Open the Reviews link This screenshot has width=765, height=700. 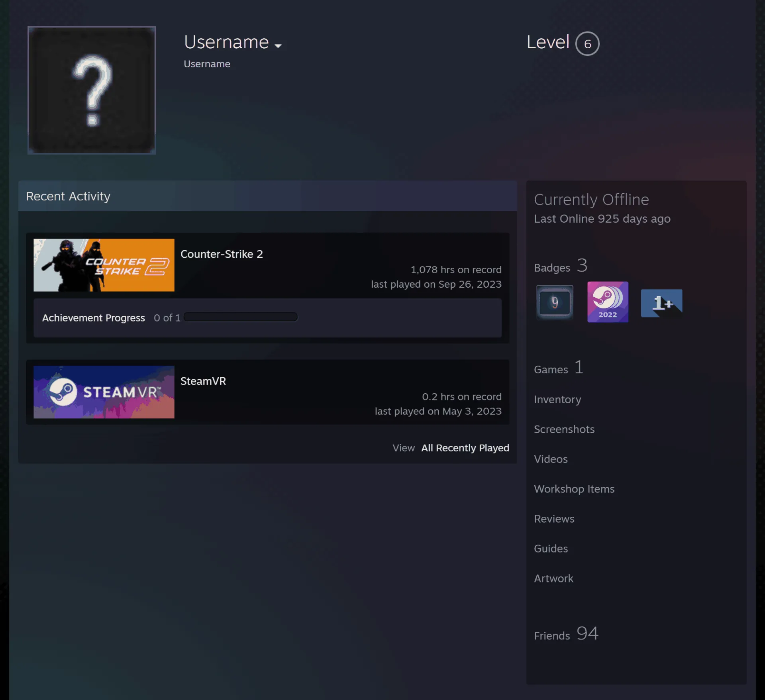[x=554, y=519]
